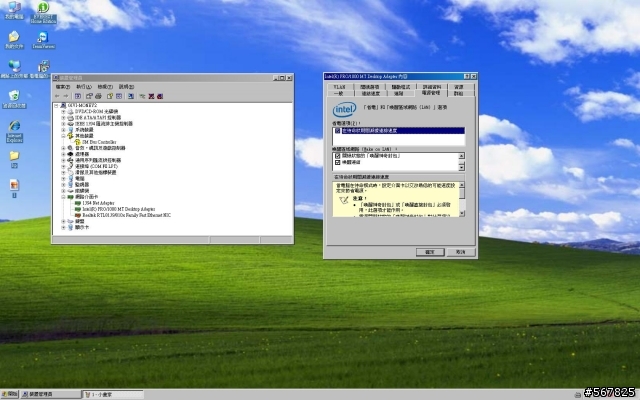Switch to the 驅動程式 tab
This screenshot has width=640, height=400.
pos(401,87)
